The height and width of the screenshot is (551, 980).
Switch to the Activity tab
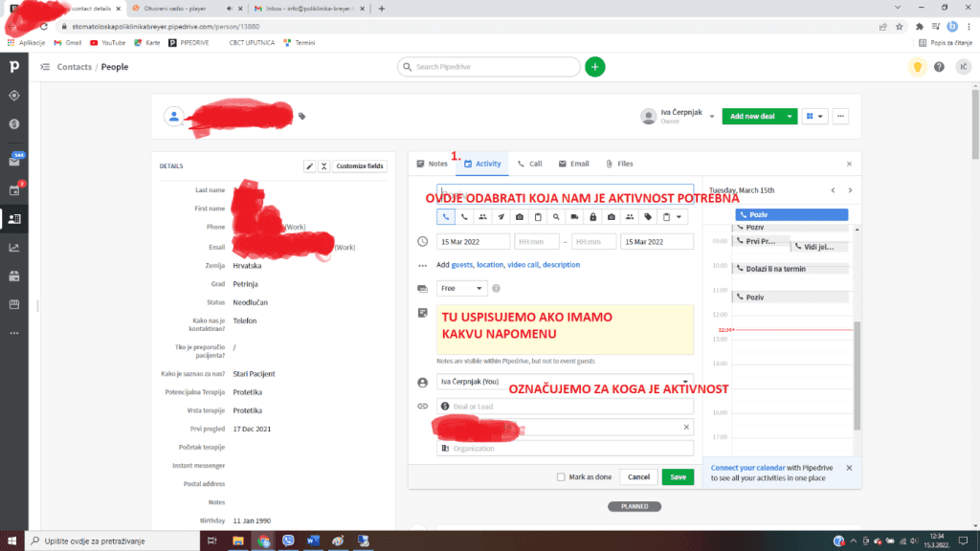482,164
